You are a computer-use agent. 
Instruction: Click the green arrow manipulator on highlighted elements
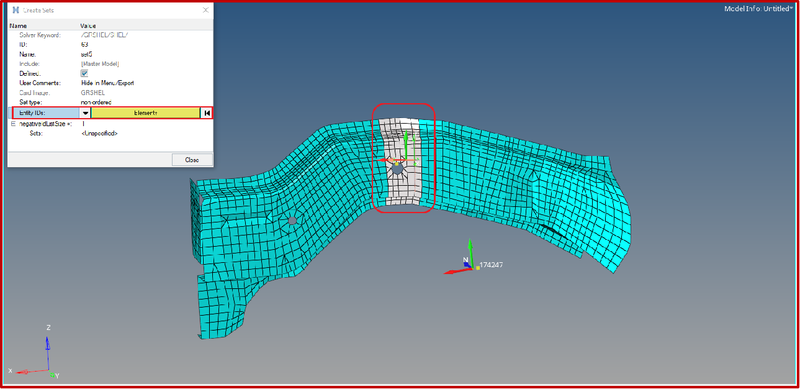tap(405, 145)
